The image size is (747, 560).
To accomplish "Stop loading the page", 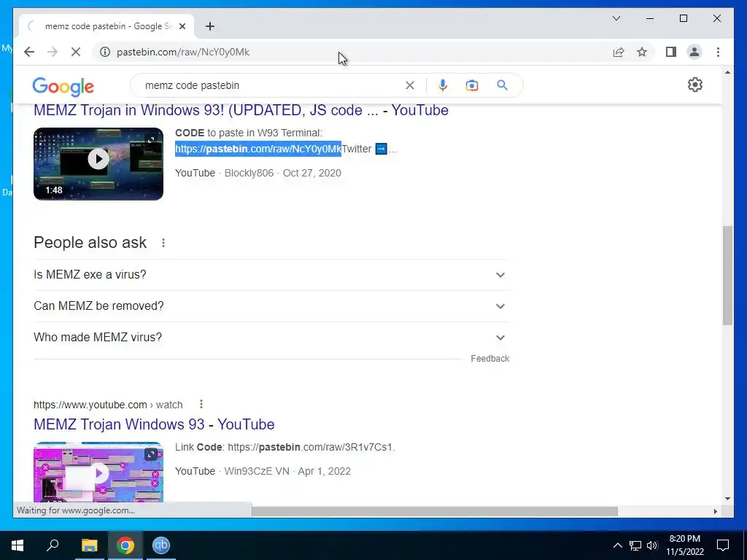I will pyautogui.click(x=76, y=52).
